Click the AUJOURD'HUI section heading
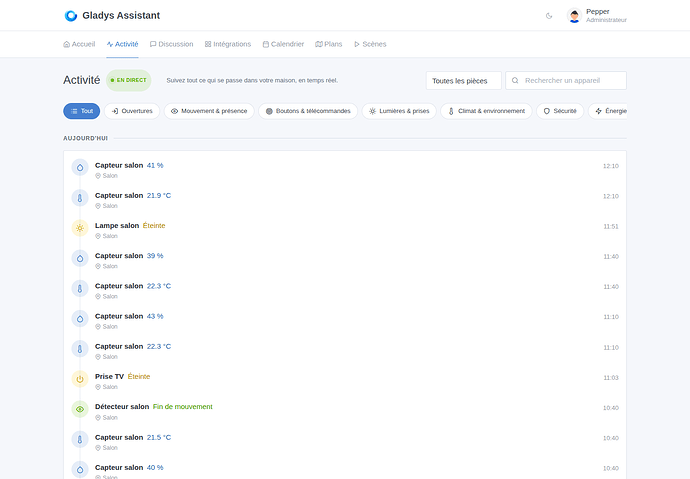This screenshot has width=690, height=479. click(85, 138)
